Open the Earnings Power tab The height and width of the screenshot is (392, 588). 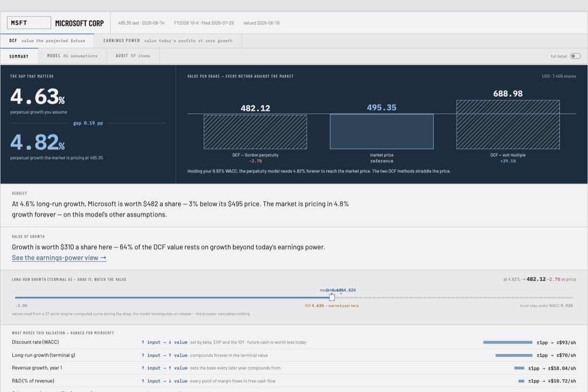168,41
